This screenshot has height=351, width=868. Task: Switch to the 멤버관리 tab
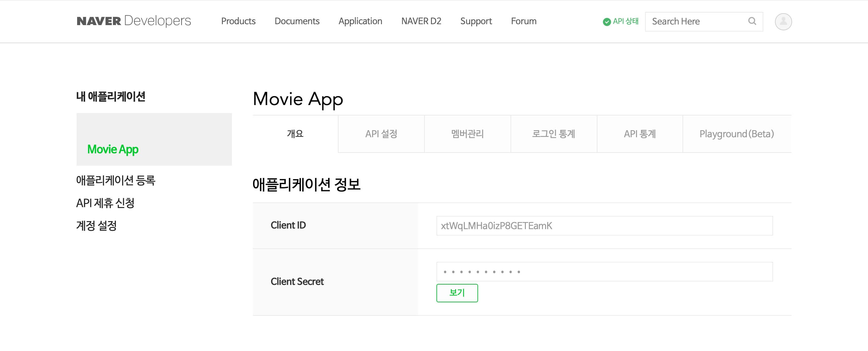click(467, 134)
